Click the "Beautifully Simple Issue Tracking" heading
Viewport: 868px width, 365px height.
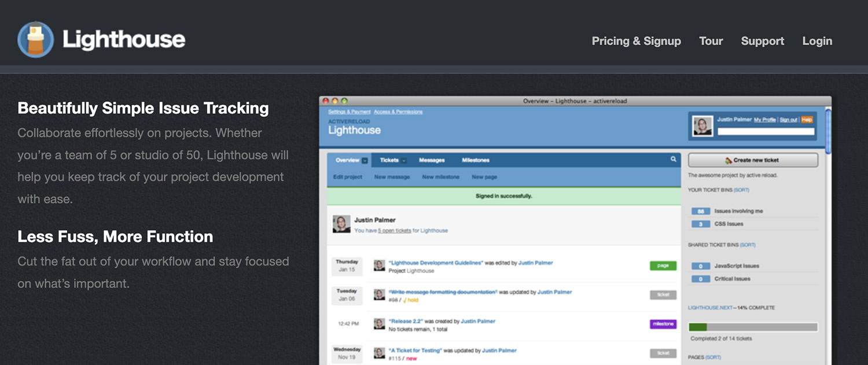coord(144,108)
